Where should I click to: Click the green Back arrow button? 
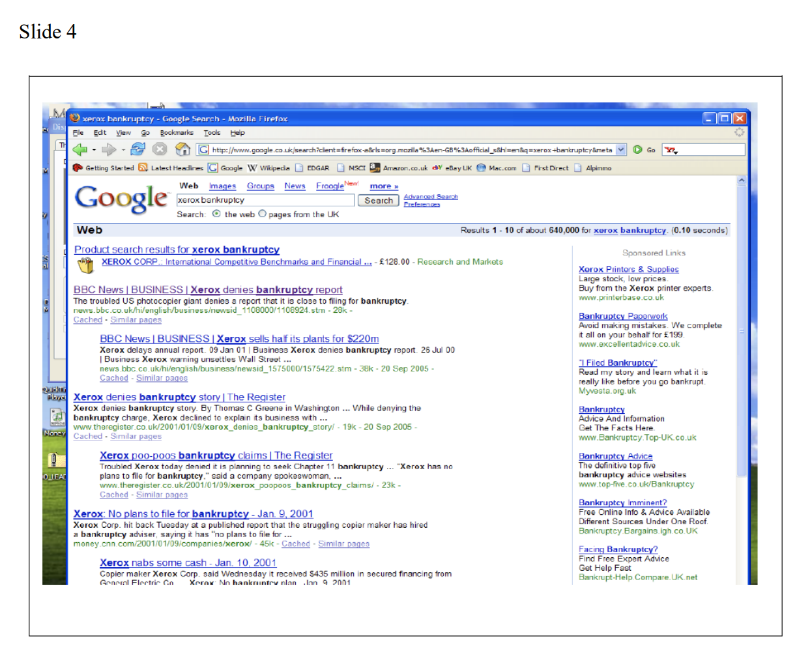tap(80, 149)
